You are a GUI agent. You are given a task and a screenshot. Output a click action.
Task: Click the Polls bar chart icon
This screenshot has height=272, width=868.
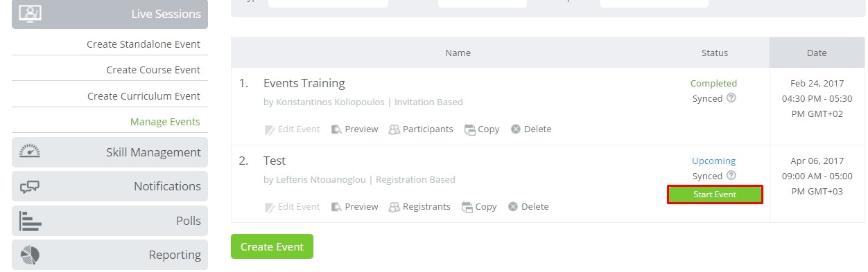[30, 221]
